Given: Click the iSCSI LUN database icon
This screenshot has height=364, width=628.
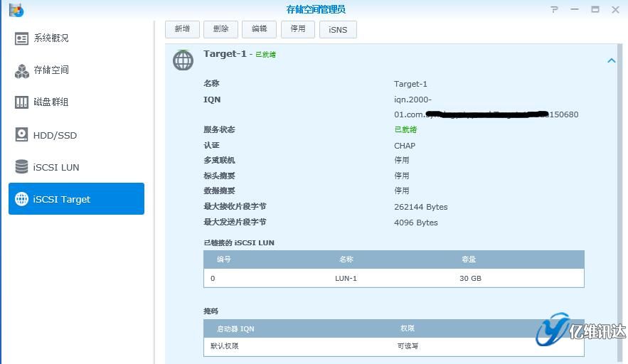Looking at the screenshot, I should (x=21, y=167).
